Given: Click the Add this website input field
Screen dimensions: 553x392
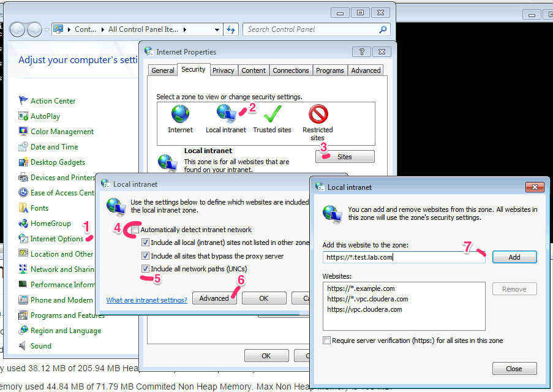Looking at the screenshot, I should point(404,257).
